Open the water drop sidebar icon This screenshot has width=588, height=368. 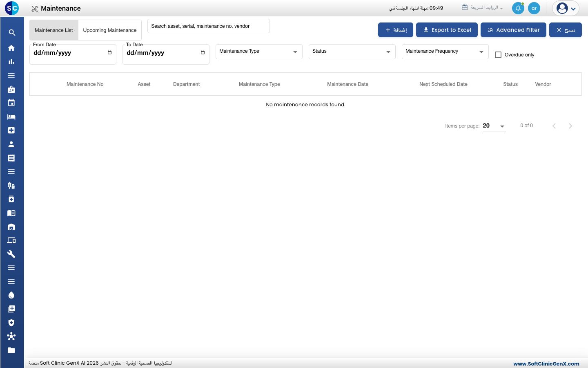[11, 295]
